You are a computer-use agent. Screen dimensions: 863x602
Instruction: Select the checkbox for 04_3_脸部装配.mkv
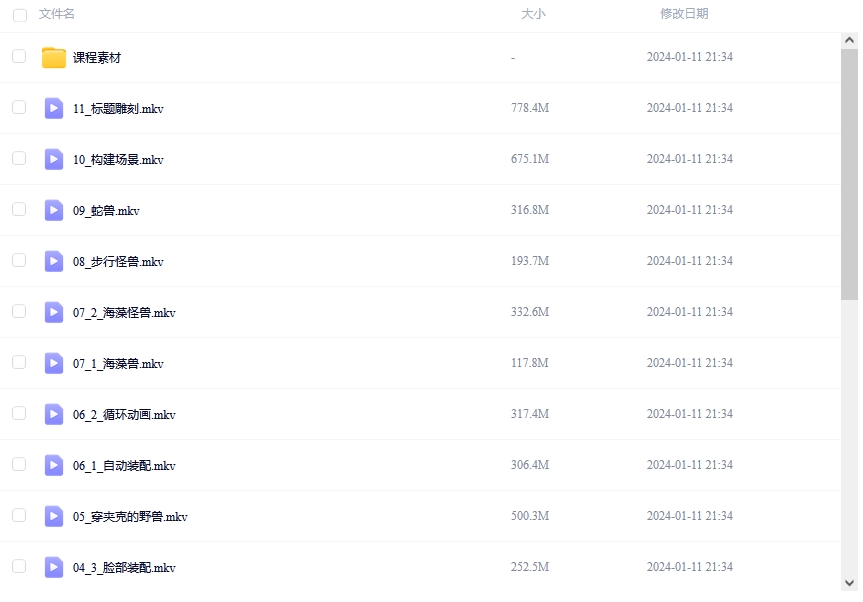pyautogui.click(x=19, y=567)
